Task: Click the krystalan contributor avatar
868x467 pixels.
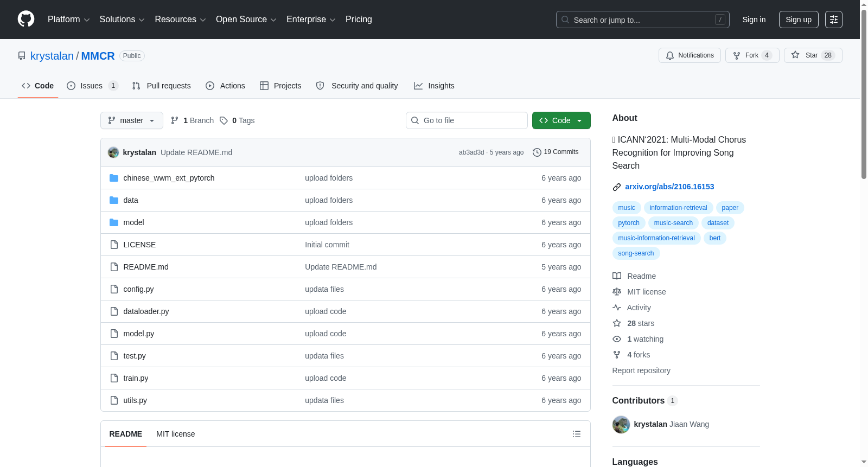Action: [x=621, y=425]
